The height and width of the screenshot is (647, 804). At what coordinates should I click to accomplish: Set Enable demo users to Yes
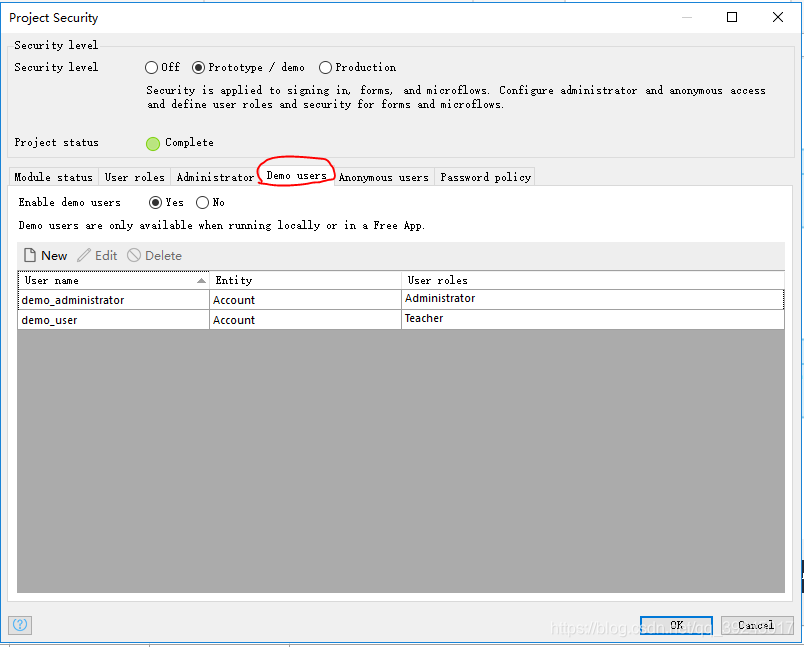[x=155, y=203]
